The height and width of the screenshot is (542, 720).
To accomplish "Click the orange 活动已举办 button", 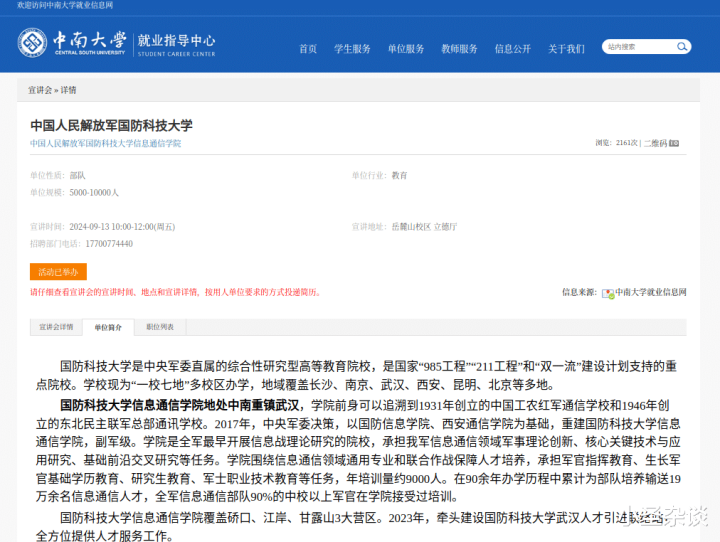I will click(58, 272).
